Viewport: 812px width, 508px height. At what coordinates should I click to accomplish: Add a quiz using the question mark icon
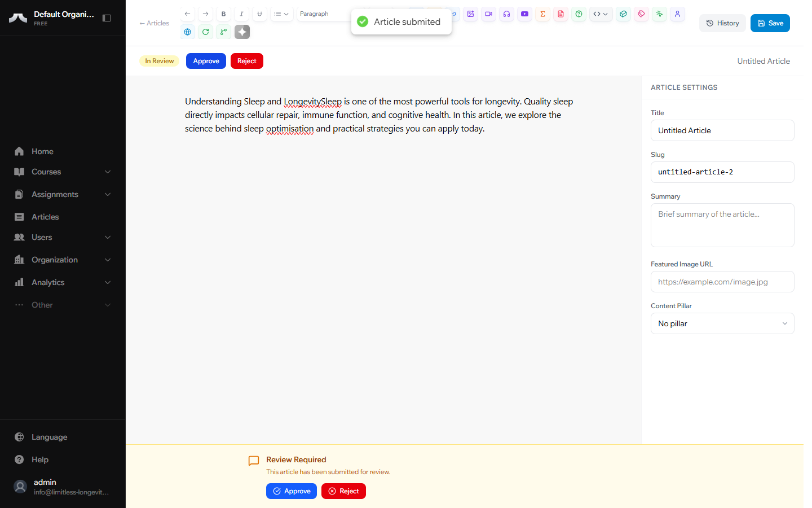[x=579, y=14]
